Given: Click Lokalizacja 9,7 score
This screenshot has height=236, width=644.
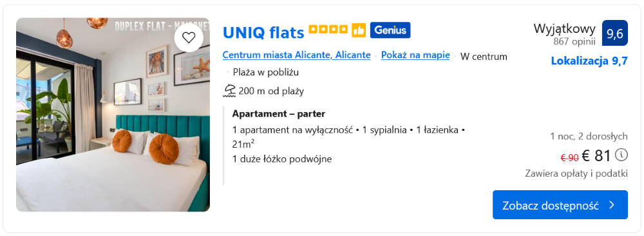Looking at the screenshot, I should [x=589, y=61].
